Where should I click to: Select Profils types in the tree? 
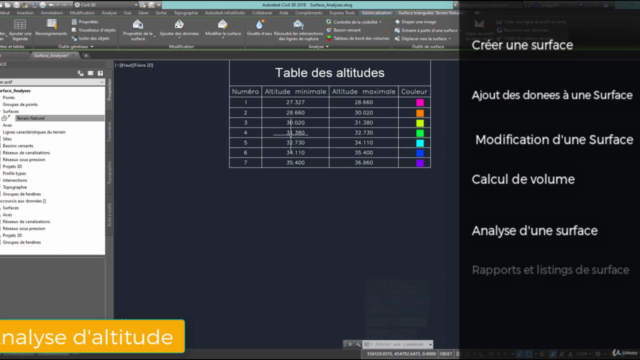pos(15,173)
